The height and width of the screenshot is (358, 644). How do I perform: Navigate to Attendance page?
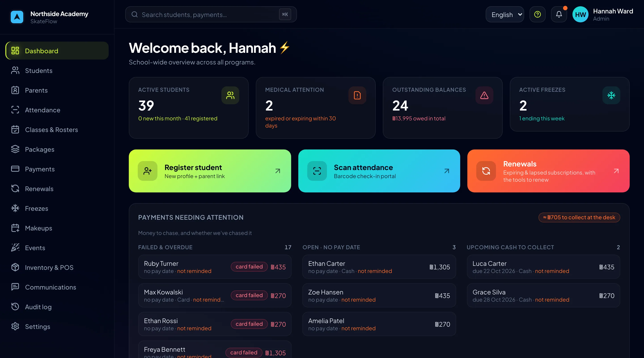click(57, 110)
